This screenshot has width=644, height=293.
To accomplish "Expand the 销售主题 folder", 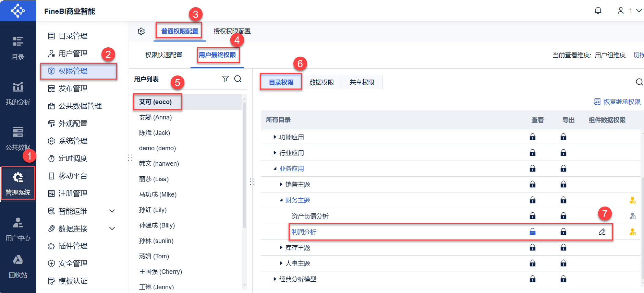I will tap(281, 184).
